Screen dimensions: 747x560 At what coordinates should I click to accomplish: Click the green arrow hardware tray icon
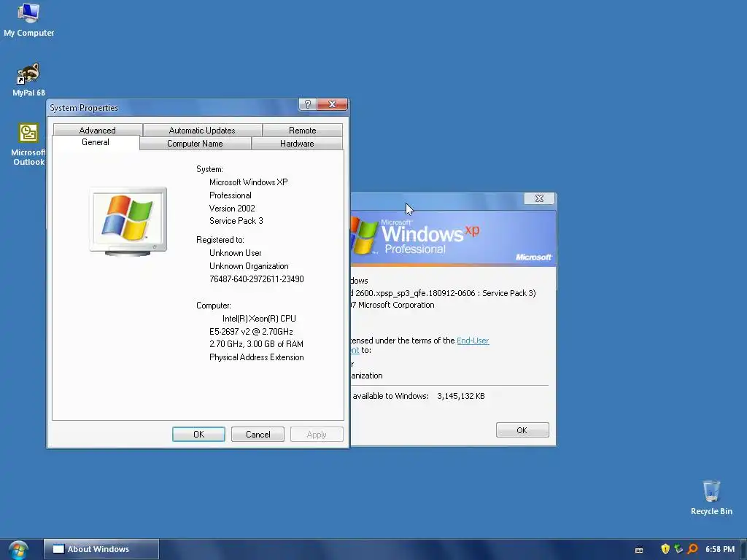(678, 549)
